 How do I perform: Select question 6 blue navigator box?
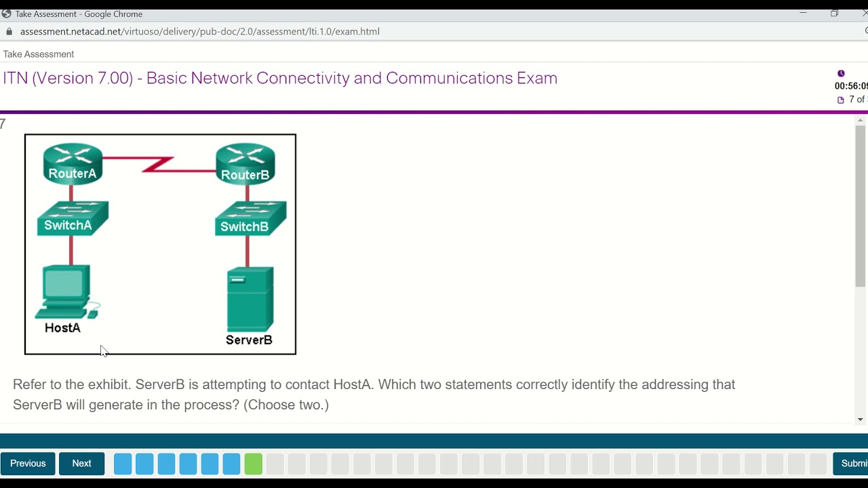point(231,464)
